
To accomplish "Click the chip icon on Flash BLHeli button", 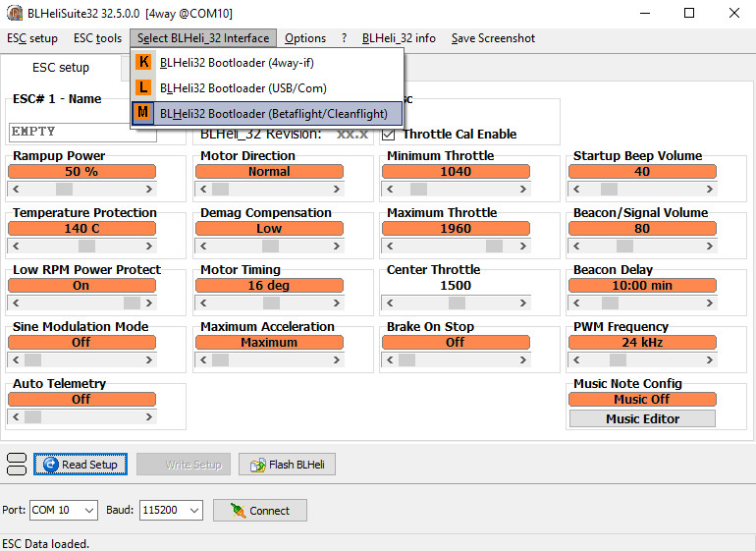I will click(256, 465).
